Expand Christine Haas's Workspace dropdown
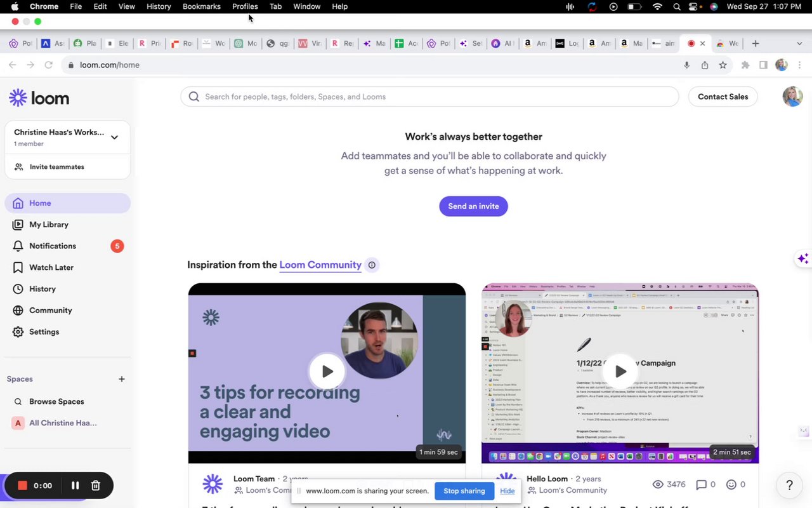Viewport: 812px width, 508px height. pos(114,137)
